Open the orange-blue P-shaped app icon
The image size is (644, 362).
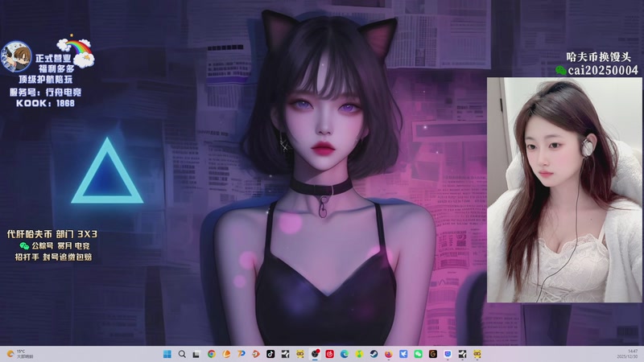point(241,354)
